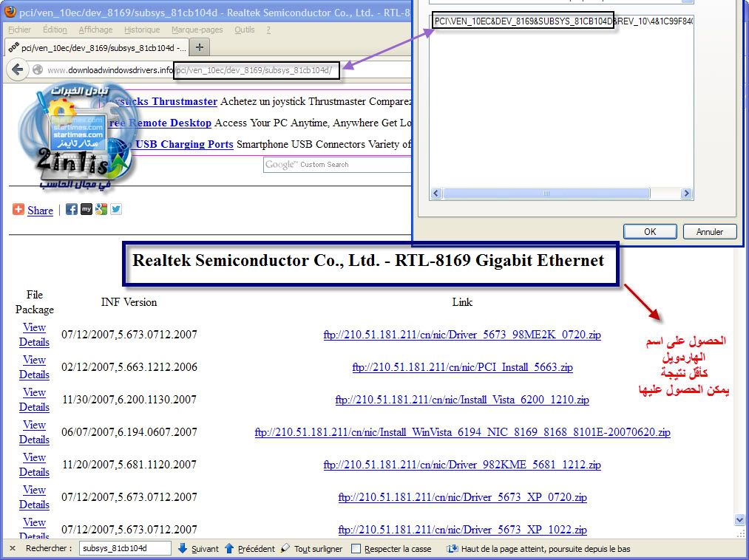Open a new tab with the plus button
This screenshot has width=749, height=560.
pos(200,47)
